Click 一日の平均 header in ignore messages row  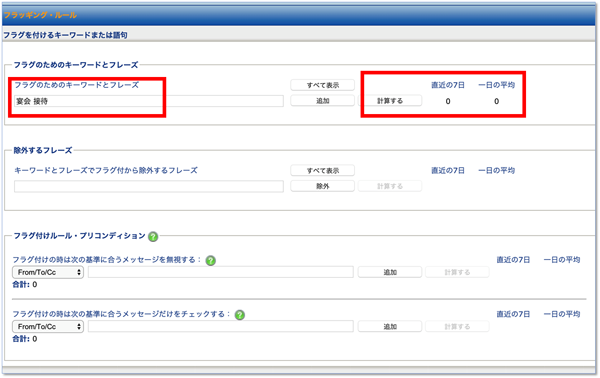[x=562, y=260]
